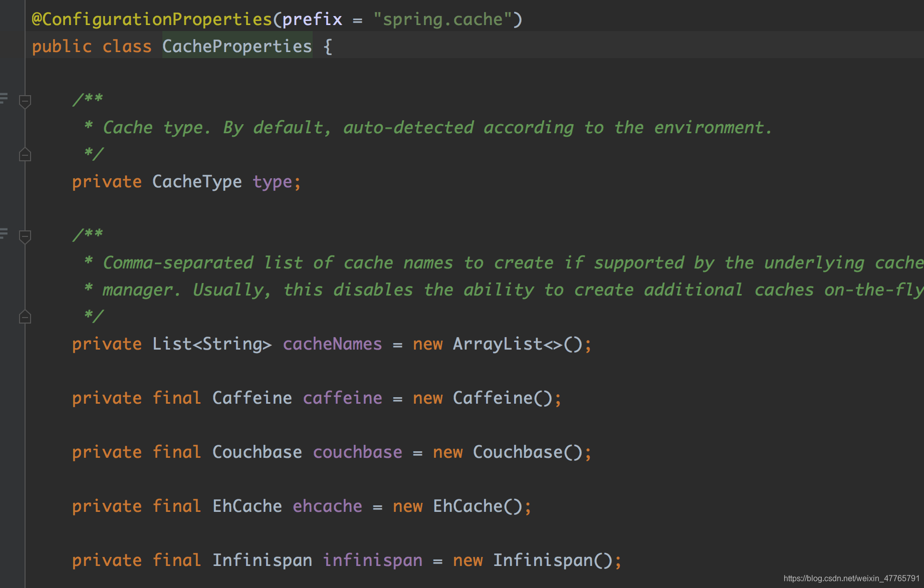Click the EhCache type in field declaration
924x588 pixels.
pos(247,506)
